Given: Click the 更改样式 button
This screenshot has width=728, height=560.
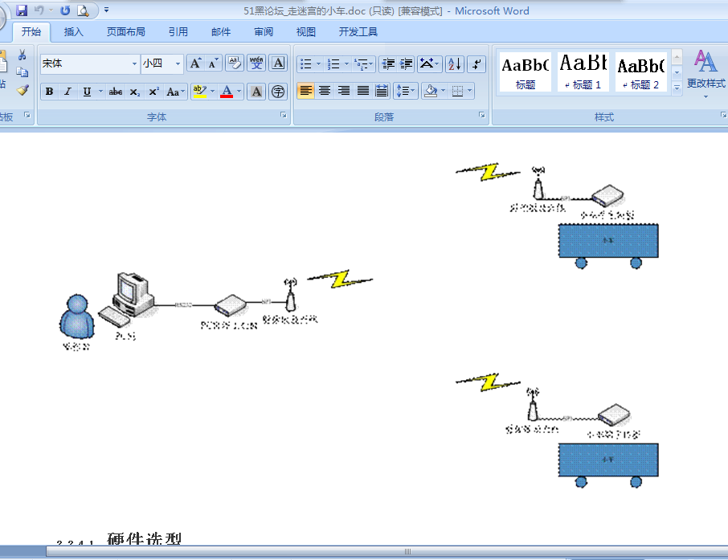Looking at the screenshot, I should (706, 72).
